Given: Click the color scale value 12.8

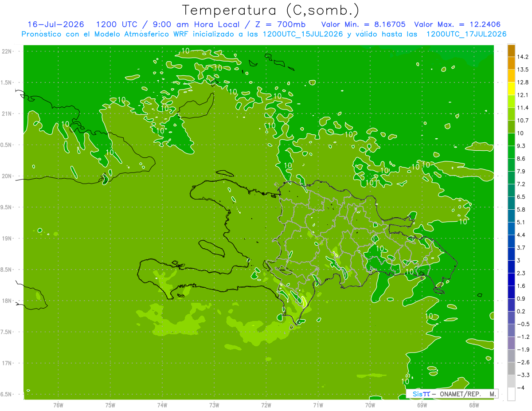Looking at the screenshot, I should tap(523, 82).
